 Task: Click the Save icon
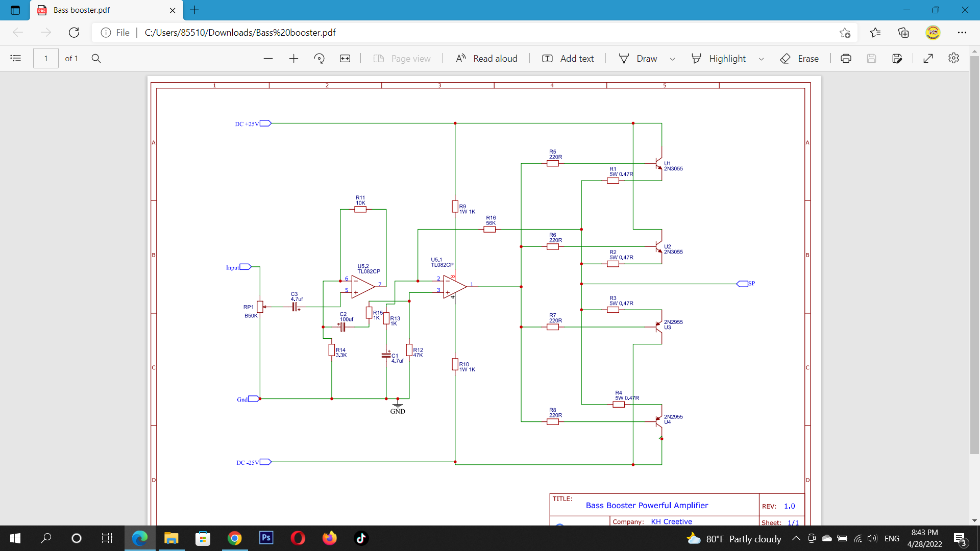click(871, 58)
